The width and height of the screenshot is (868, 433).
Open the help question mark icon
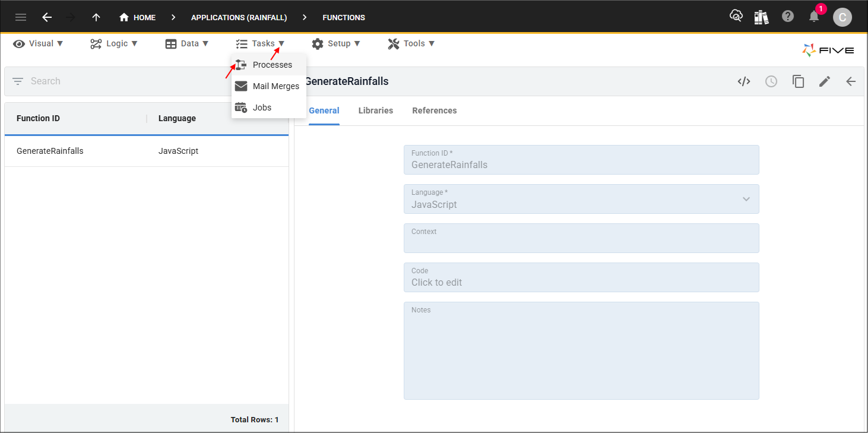tap(788, 17)
